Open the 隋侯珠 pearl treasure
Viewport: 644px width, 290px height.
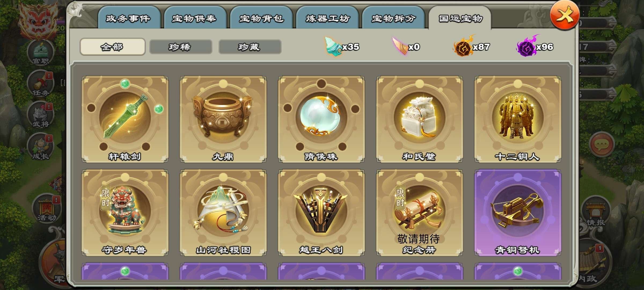321,119
